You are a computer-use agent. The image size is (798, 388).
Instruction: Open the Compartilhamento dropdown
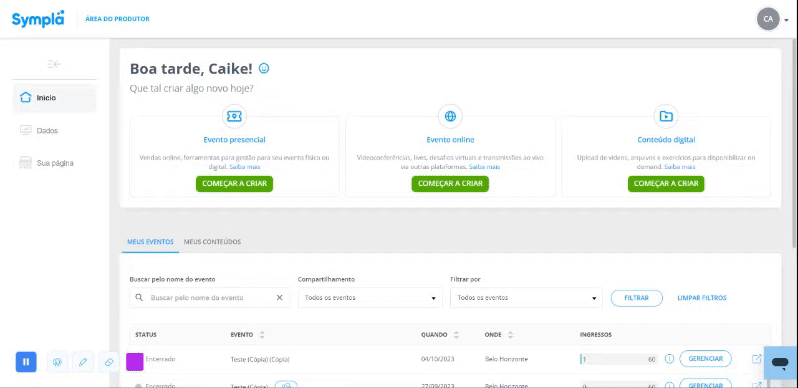click(x=370, y=298)
